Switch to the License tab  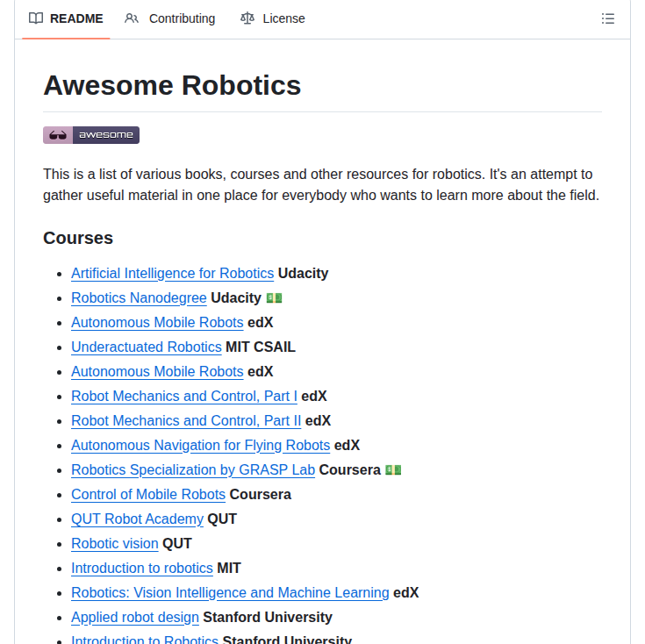[x=273, y=18]
